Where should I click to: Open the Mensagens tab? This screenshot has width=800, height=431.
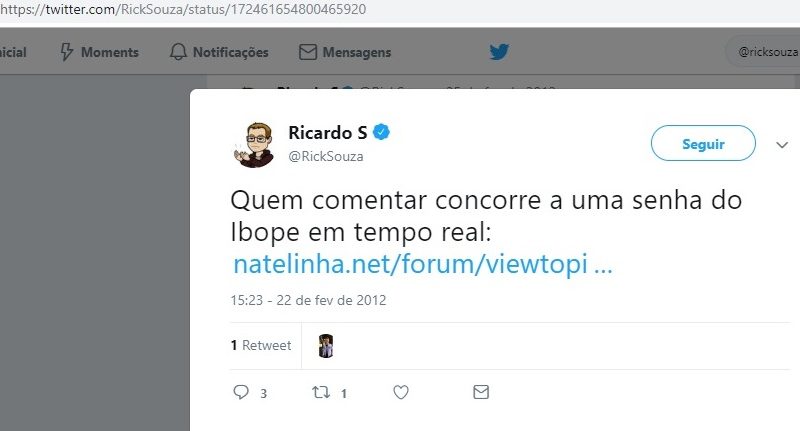[x=345, y=52]
